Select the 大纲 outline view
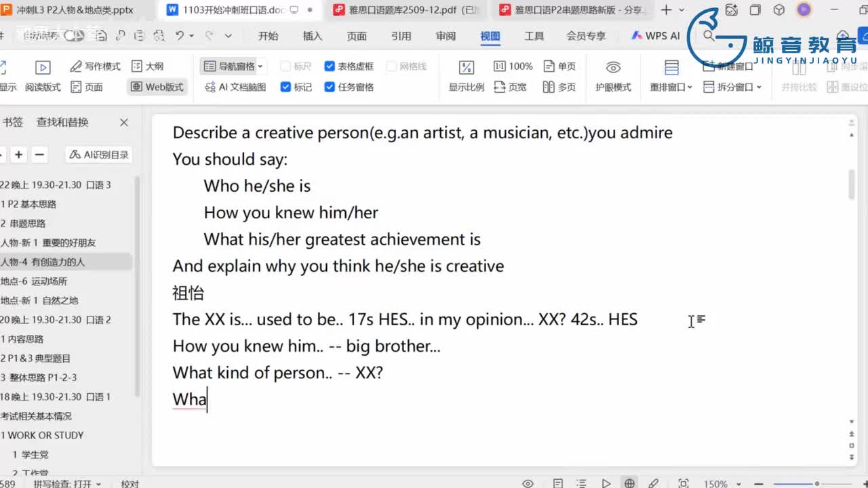This screenshot has width=868, height=488. tap(147, 66)
